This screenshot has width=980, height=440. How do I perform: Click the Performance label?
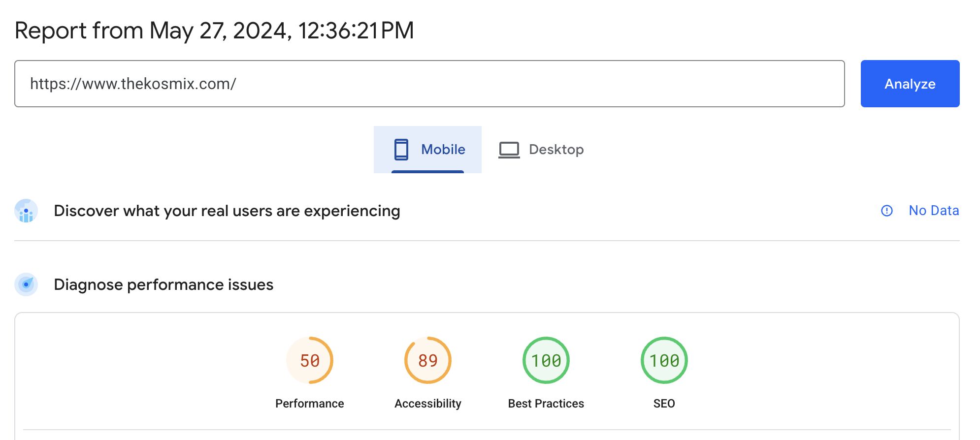click(x=310, y=404)
